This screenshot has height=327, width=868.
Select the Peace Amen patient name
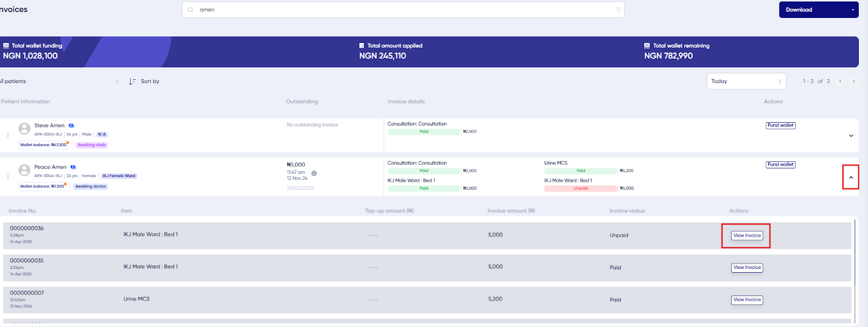click(x=50, y=167)
